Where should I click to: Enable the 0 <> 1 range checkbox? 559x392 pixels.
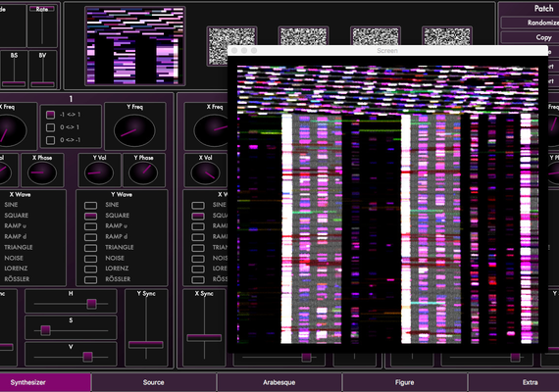[51, 127]
